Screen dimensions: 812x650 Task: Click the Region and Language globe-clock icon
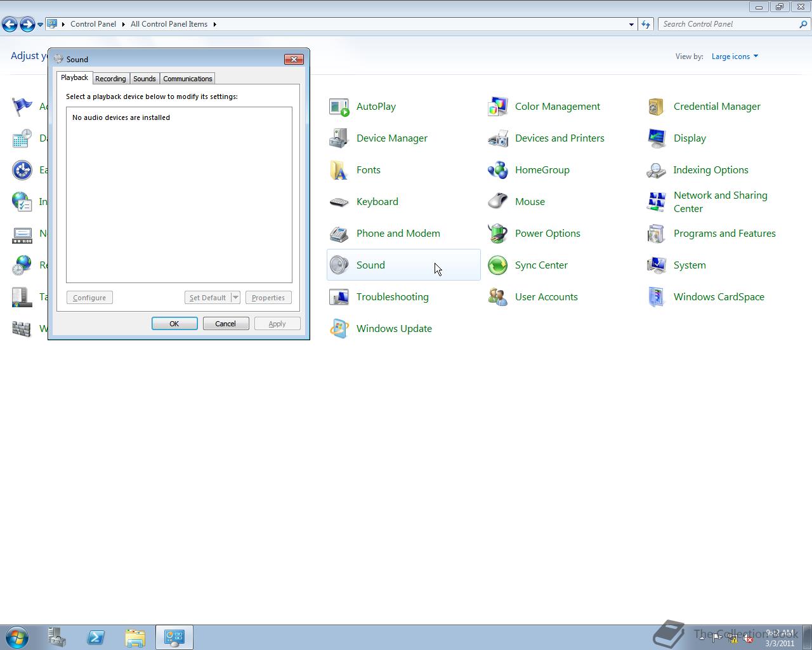tap(22, 265)
